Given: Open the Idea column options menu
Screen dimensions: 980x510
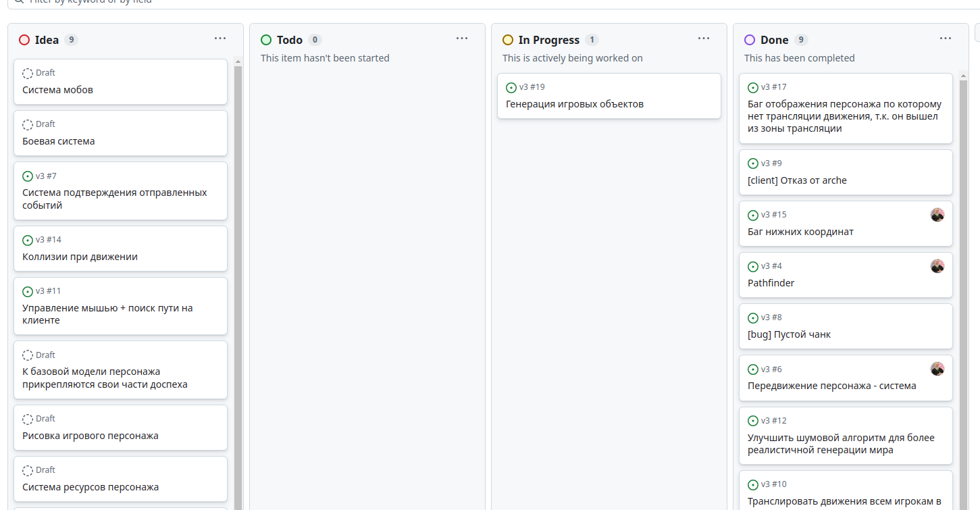Looking at the screenshot, I should (x=220, y=39).
